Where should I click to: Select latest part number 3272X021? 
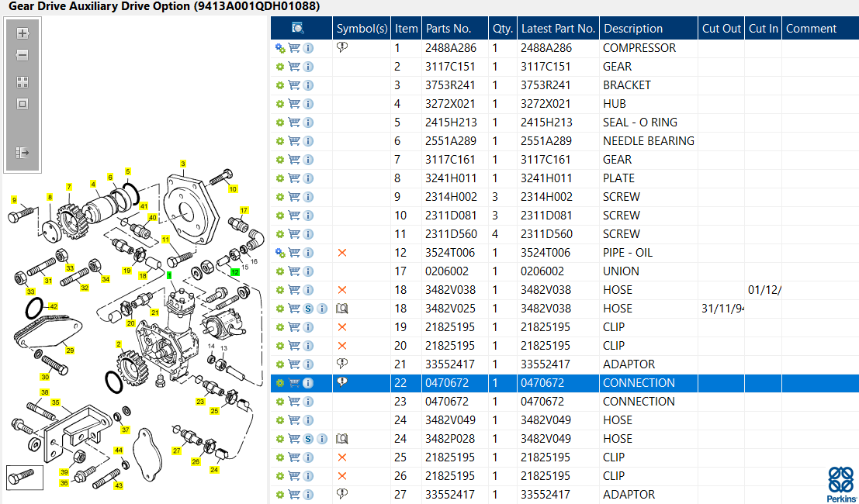pos(546,104)
